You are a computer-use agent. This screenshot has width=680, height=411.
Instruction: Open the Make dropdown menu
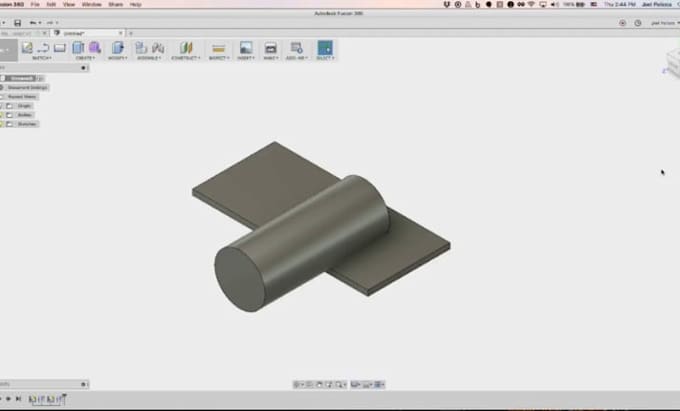(x=271, y=58)
